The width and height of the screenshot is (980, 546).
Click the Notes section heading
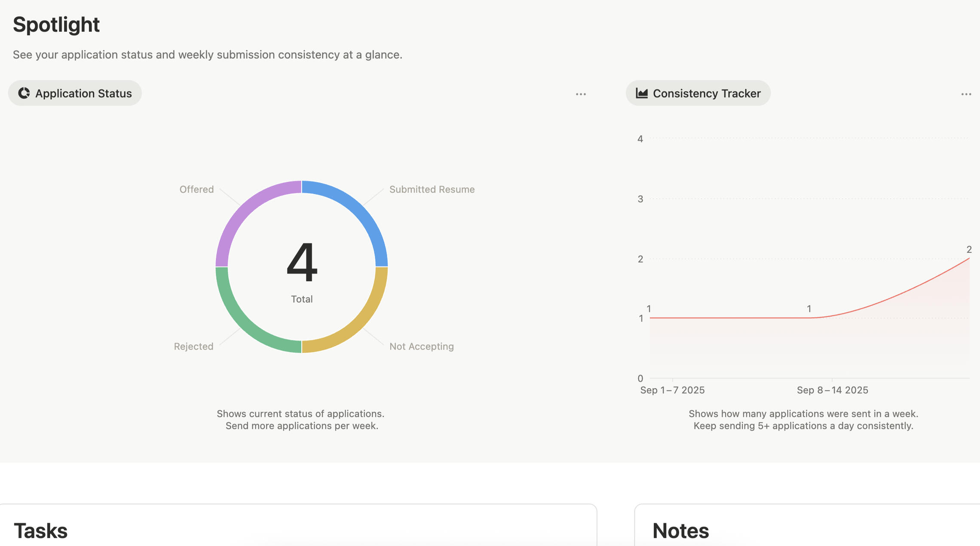680,531
